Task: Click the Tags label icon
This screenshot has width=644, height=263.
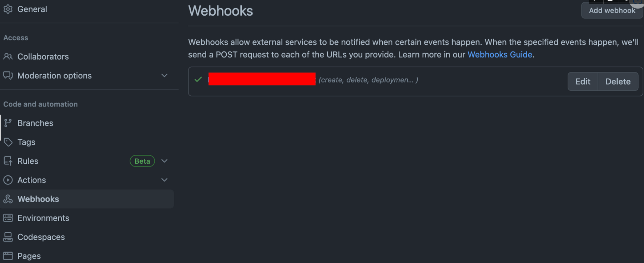Action: pyautogui.click(x=8, y=142)
